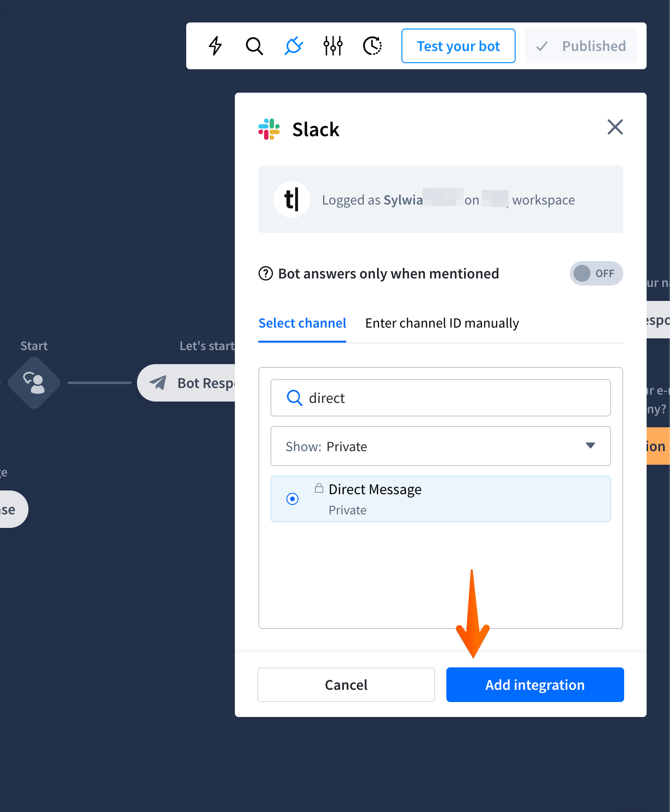This screenshot has height=812, width=670.
Task: Click the channel search field containing direct
Action: 441,398
